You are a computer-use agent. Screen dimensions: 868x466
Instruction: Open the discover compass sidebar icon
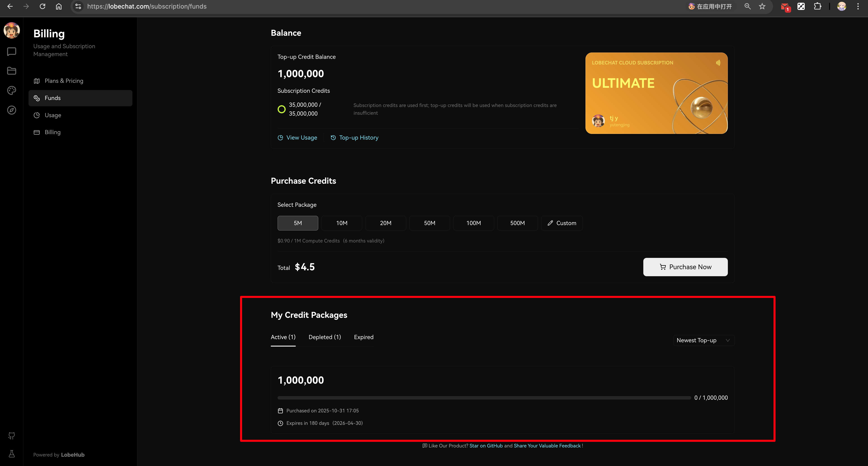[12, 110]
